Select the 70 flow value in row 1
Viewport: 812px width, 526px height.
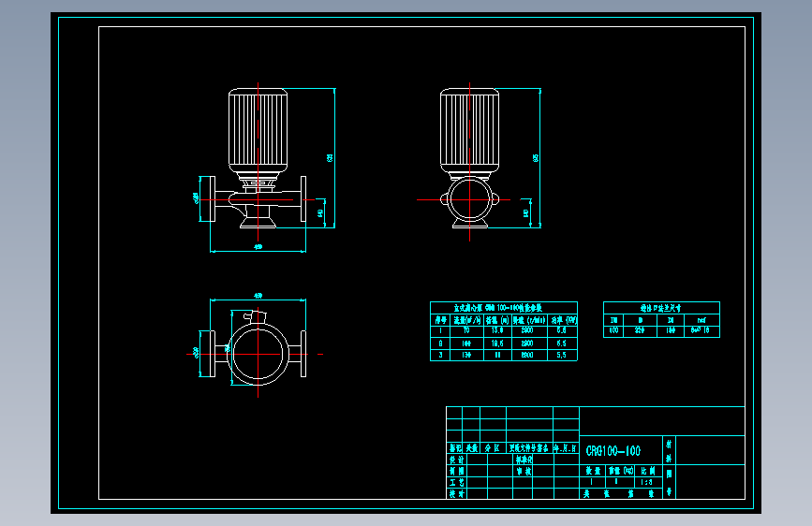(466, 330)
